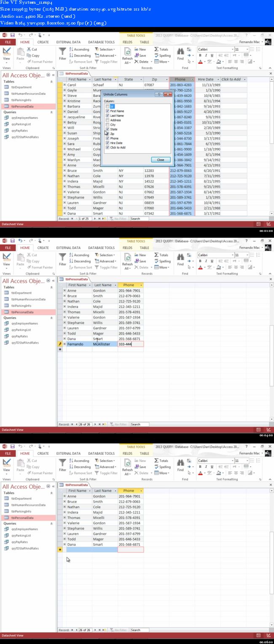Open TABLE tab in the 00:06:00 frame

tap(145, 453)
